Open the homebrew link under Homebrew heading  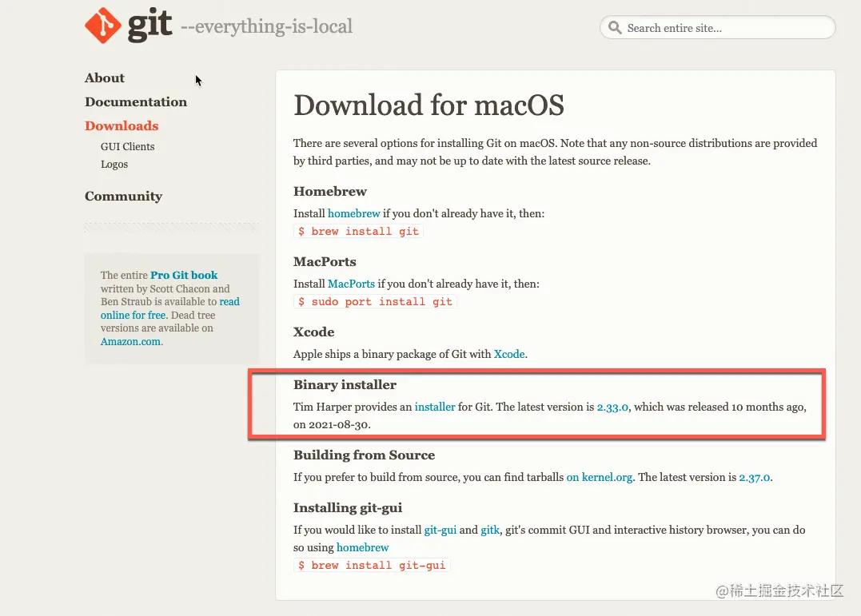[x=353, y=213]
